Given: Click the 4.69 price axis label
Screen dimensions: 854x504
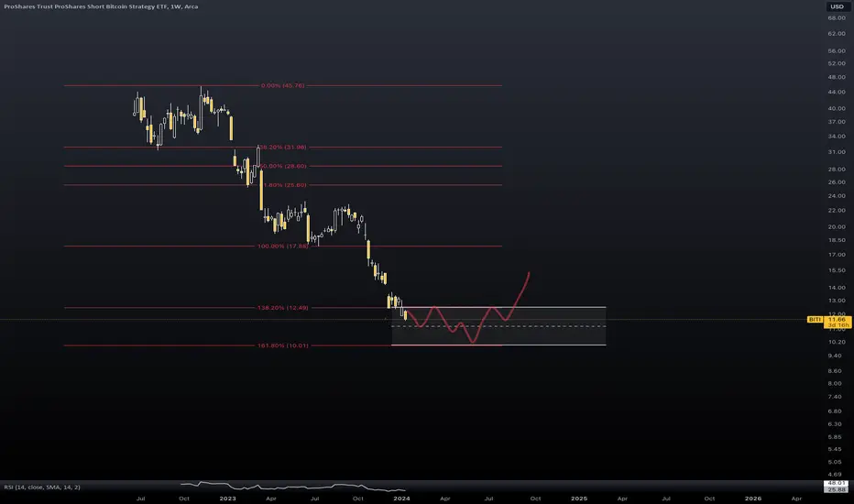Looking at the screenshot, I should (835, 475).
